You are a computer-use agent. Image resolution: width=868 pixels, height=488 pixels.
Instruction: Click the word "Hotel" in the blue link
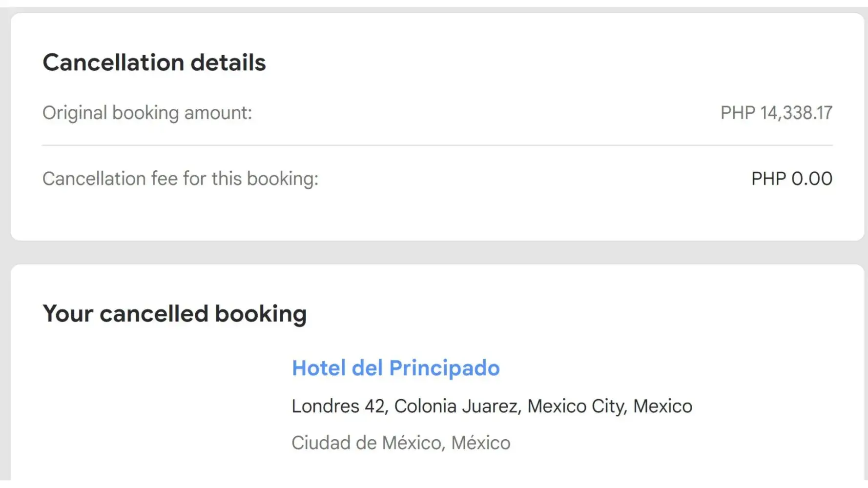(x=319, y=368)
